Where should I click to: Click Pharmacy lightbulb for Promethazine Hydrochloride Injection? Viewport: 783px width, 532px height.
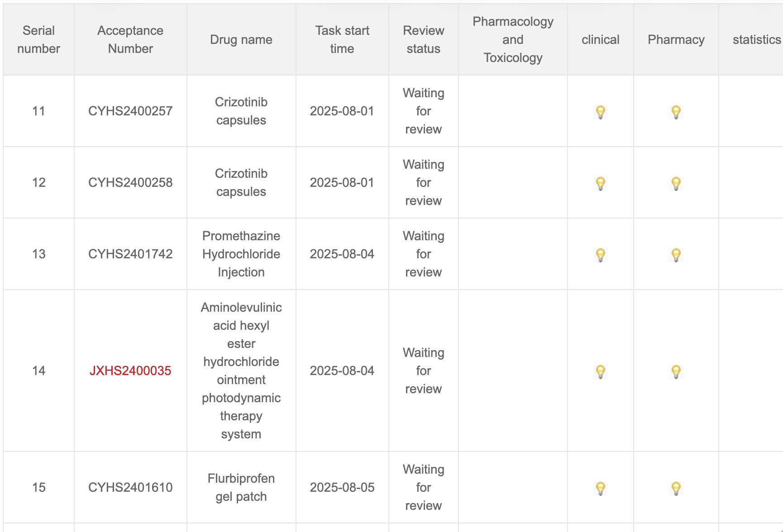coord(676,255)
